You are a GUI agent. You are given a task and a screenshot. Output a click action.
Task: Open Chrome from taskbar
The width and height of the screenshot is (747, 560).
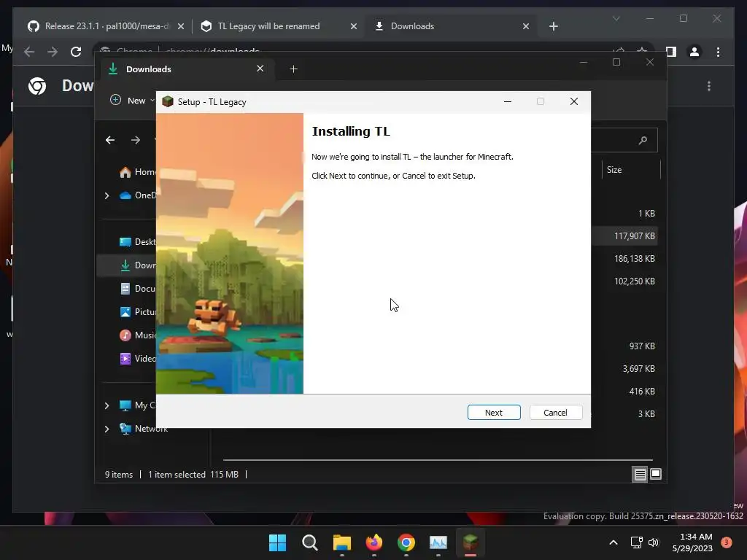pos(406,542)
